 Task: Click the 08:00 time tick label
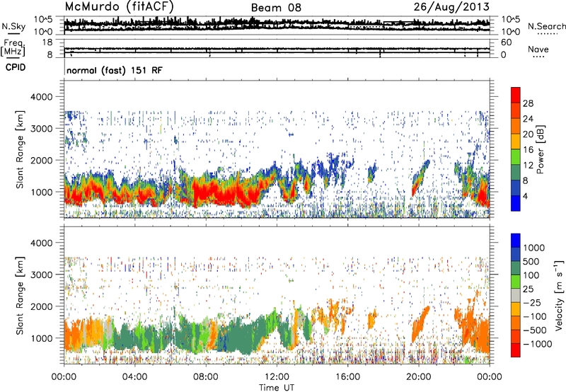tap(205, 377)
